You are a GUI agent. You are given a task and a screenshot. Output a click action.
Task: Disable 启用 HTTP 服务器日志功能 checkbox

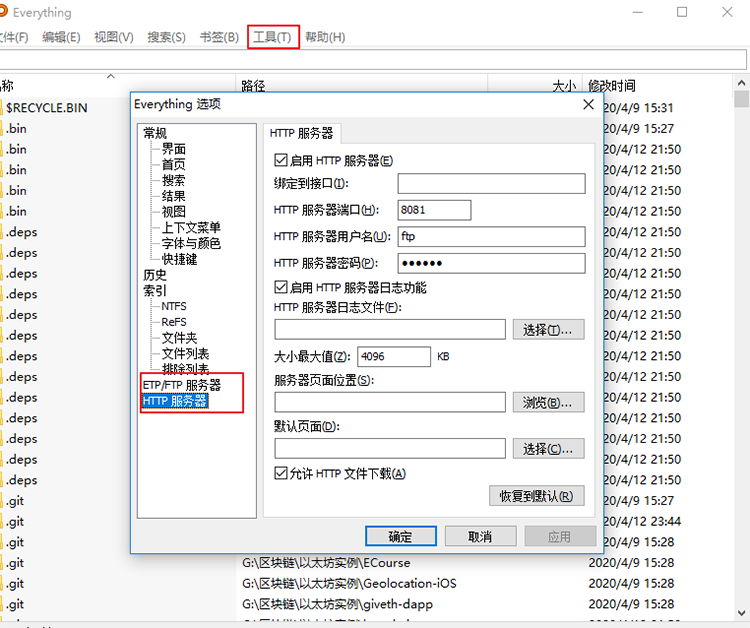pyautogui.click(x=280, y=288)
